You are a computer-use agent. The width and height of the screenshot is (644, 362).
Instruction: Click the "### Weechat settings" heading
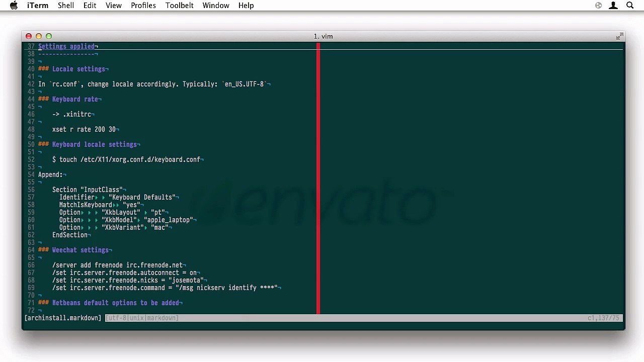pyautogui.click(x=73, y=250)
